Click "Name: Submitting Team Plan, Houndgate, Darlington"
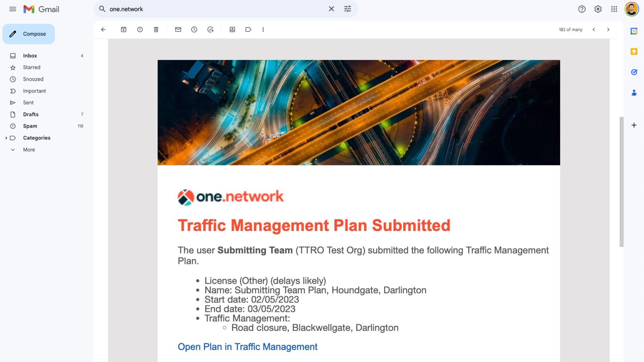644x362 pixels. click(315, 290)
